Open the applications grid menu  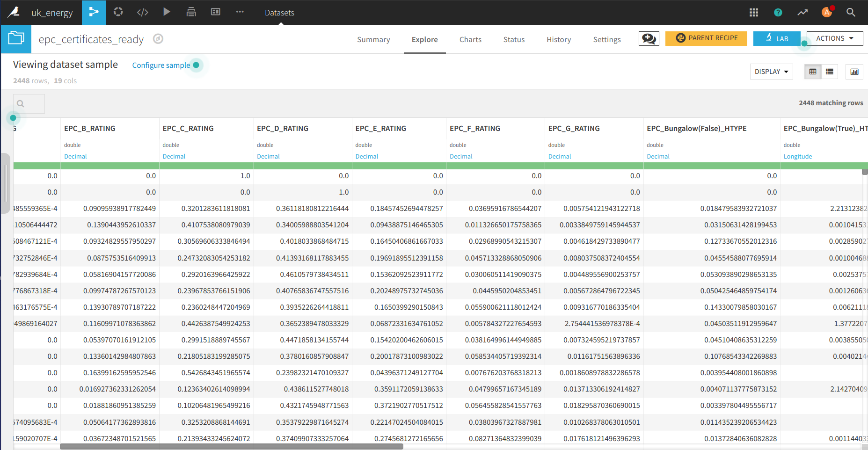753,13
